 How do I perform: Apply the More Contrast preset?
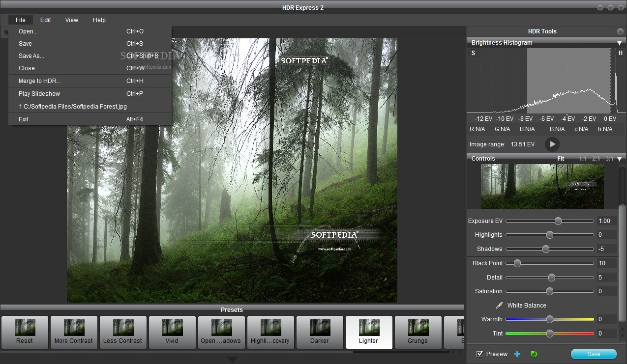click(x=74, y=333)
